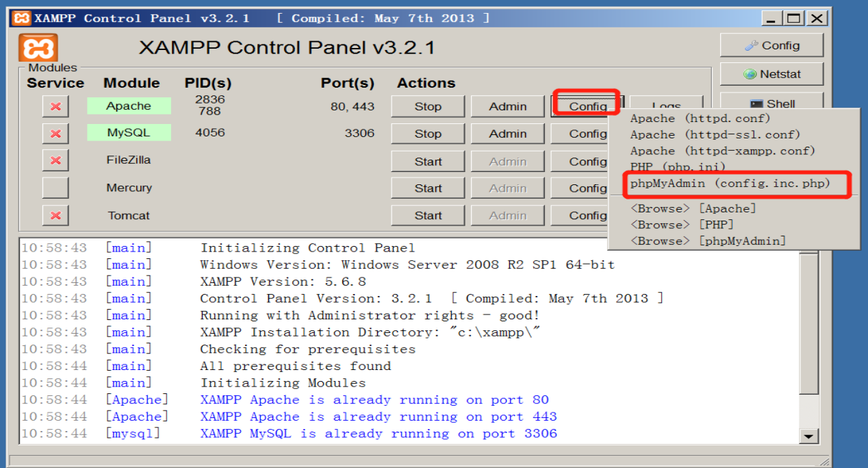Toggle the FileZilla service install checkbox
Viewport: 868px width, 468px height.
tap(55, 160)
